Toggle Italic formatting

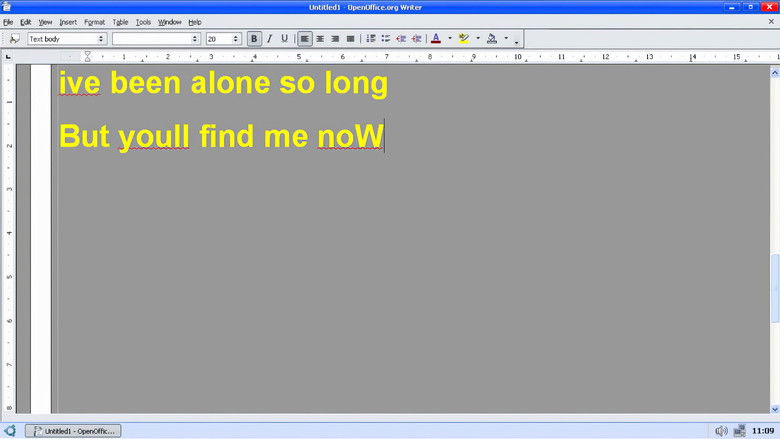tap(269, 39)
